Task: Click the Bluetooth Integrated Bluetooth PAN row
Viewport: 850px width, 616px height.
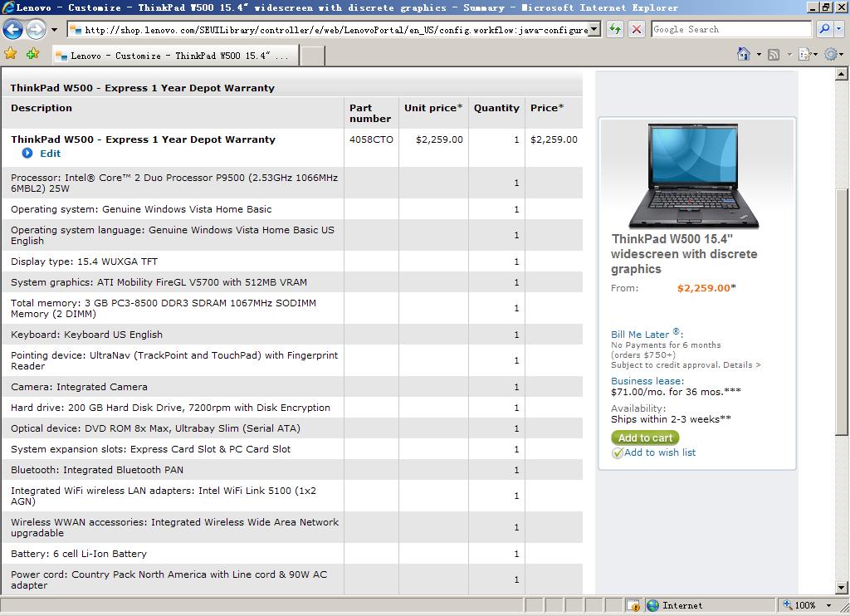Action: pyautogui.click(x=291, y=470)
